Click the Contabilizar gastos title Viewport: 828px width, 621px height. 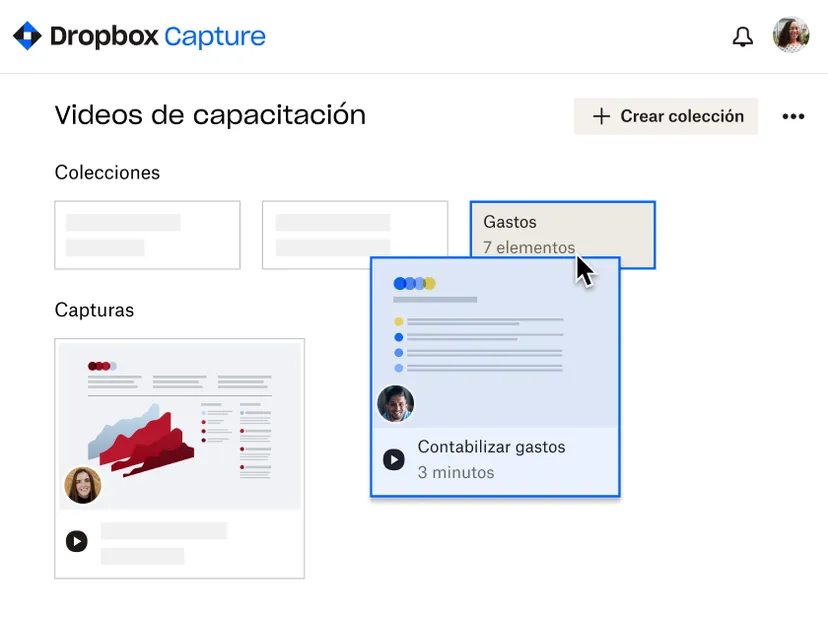(x=492, y=447)
